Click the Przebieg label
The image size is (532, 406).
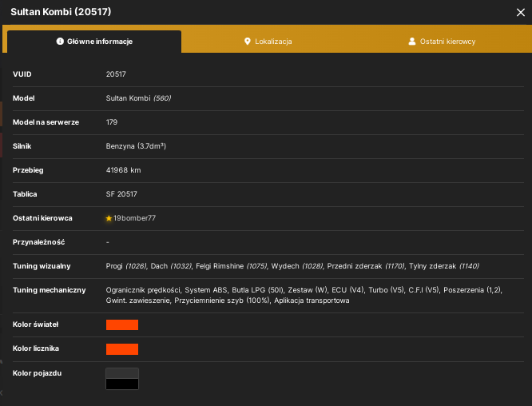click(28, 170)
